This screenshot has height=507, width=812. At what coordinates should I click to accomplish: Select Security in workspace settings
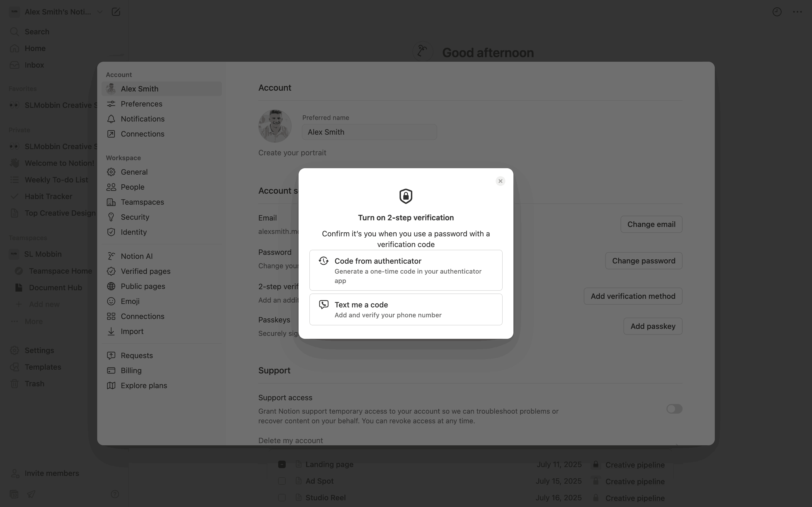pos(135,217)
